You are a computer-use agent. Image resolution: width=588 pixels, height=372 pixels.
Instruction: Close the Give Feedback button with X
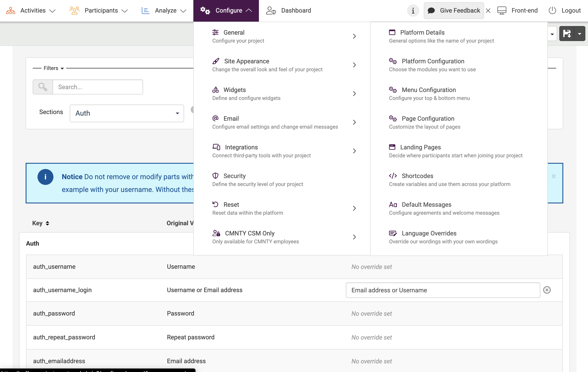coord(488,11)
